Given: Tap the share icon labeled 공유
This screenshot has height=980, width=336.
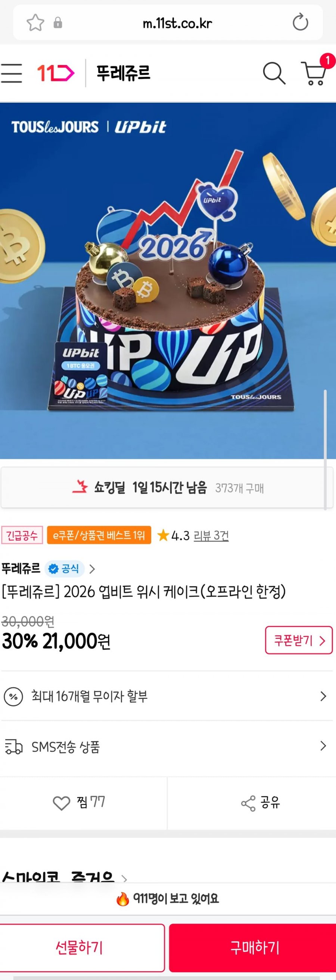Looking at the screenshot, I should point(261,803).
